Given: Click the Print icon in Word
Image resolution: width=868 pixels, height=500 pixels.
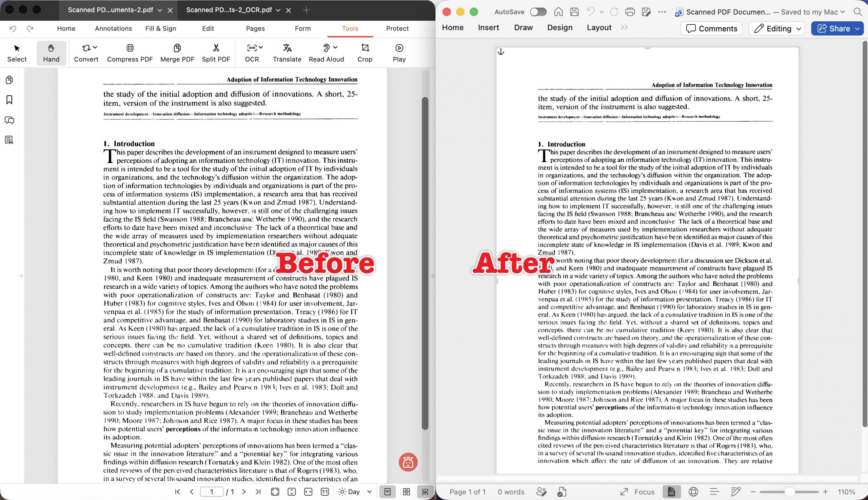Looking at the screenshot, I should [x=630, y=12].
